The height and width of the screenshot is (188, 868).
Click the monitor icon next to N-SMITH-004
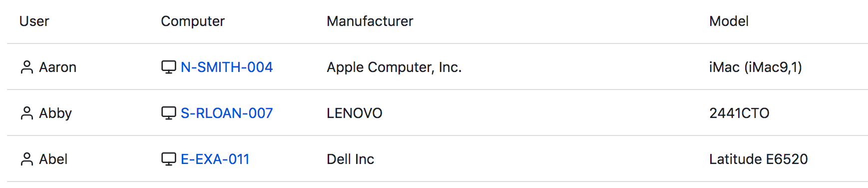click(x=169, y=67)
